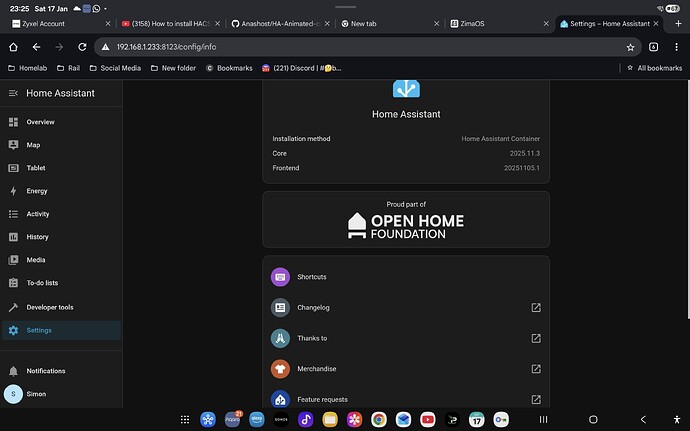
Task: Open the Media browser
Action: click(61, 260)
